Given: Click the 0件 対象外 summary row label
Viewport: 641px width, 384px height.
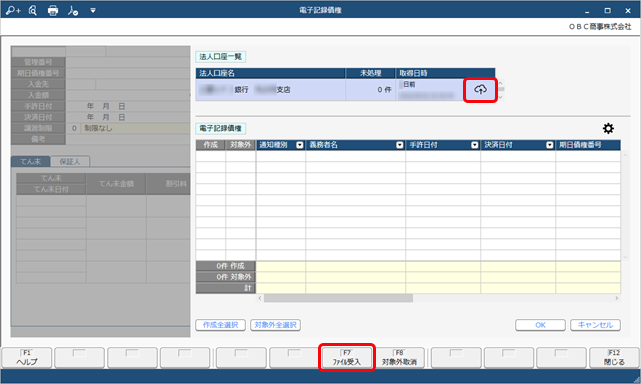Looking at the screenshot, I should click(x=226, y=277).
